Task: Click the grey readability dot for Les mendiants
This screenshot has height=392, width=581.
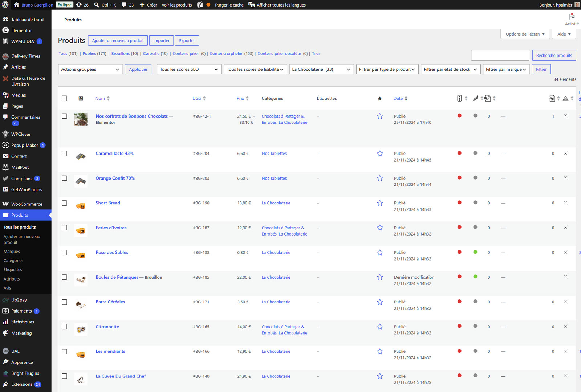Action: (475, 351)
